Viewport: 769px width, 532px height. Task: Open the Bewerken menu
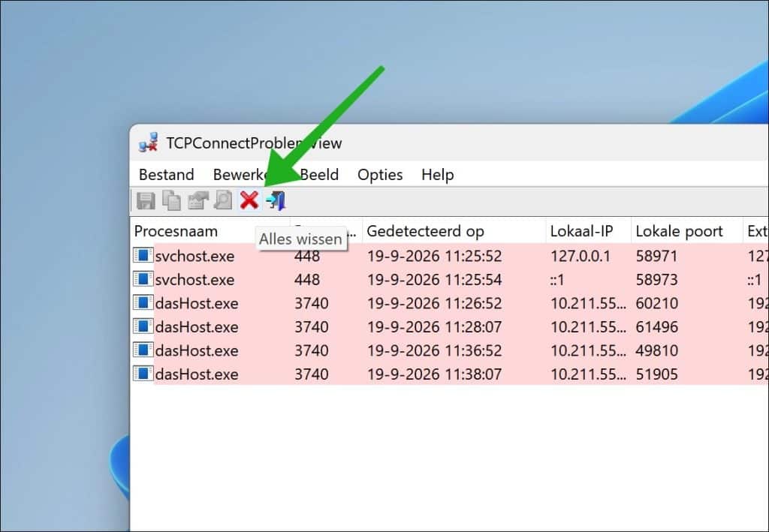point(241,174)
